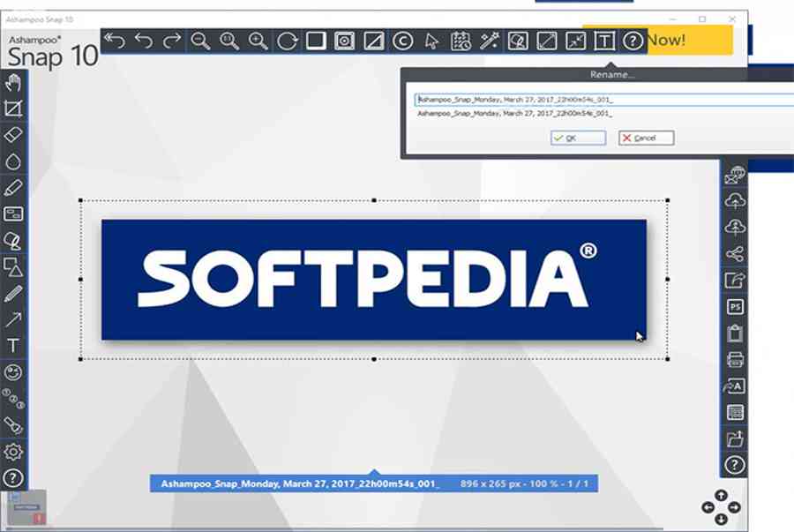
Task: Rotate the image with circular arrow icon
Action: 287,41
